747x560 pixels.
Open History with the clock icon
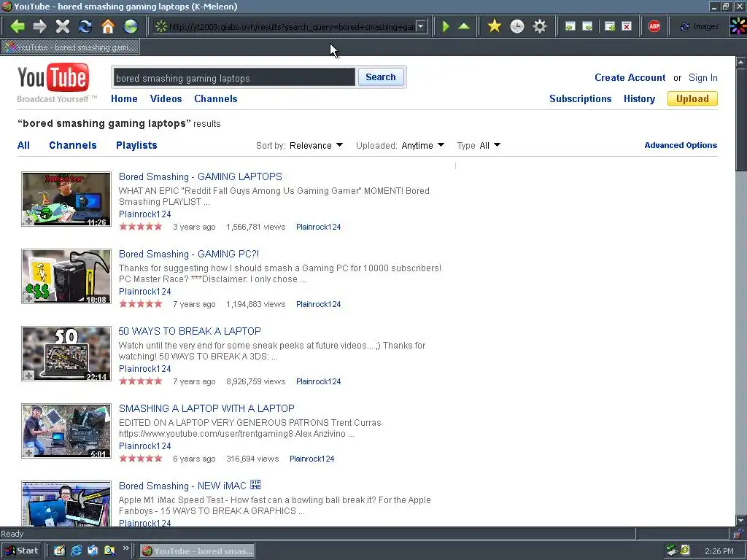point(517,26)
